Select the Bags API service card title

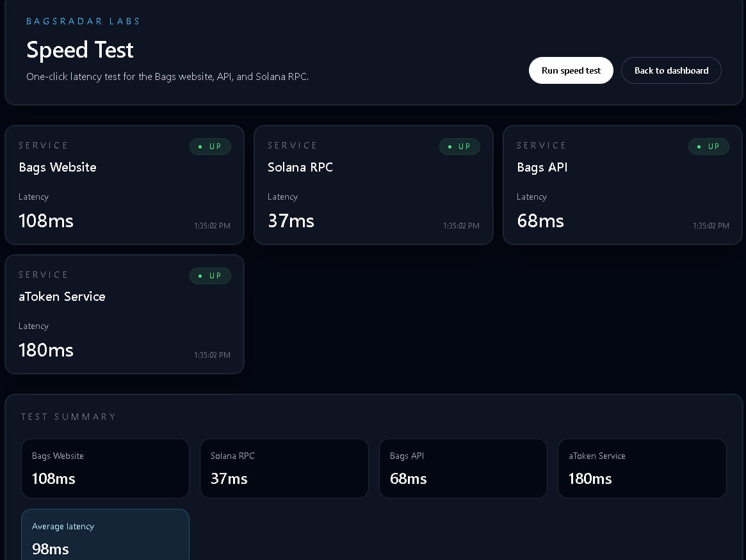pos(542,167)
